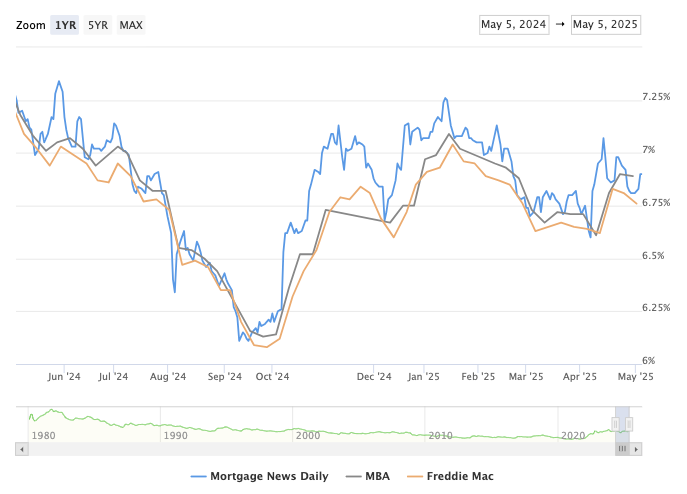Image resolution: width=687 pixels, height=494 pixels.
Task: Click the 1980 label in navigator
Action: pos(43,436)
